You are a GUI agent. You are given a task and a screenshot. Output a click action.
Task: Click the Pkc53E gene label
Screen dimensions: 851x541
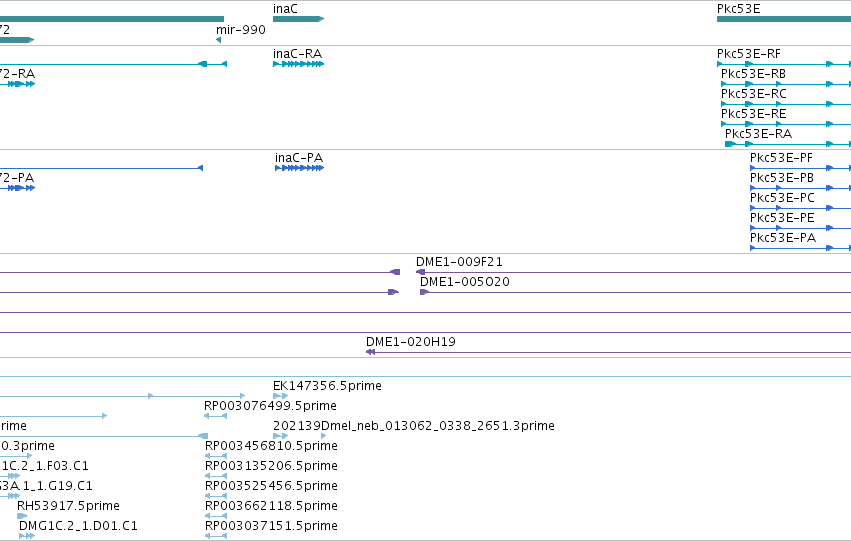coord(739,9)
